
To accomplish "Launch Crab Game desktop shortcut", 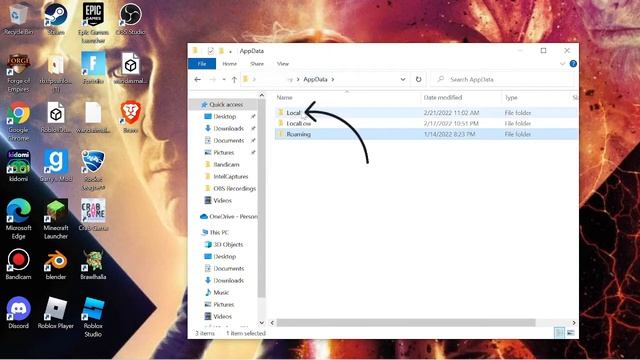I will [93, 215].
